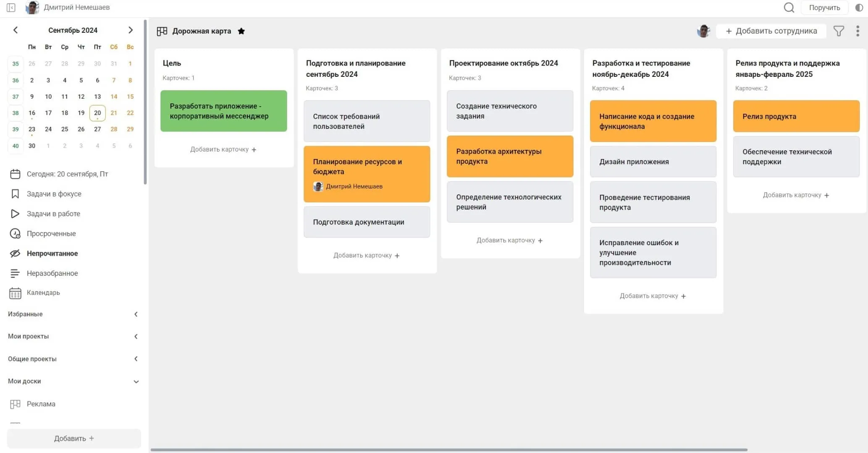Click the Поручить button
868x453 pixels.
[x=824, y=8]
